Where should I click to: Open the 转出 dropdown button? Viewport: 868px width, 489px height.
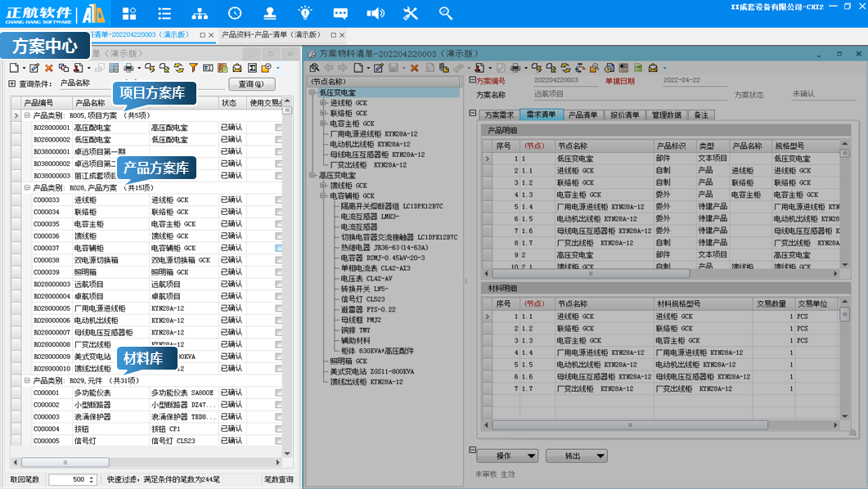(576, 455)
